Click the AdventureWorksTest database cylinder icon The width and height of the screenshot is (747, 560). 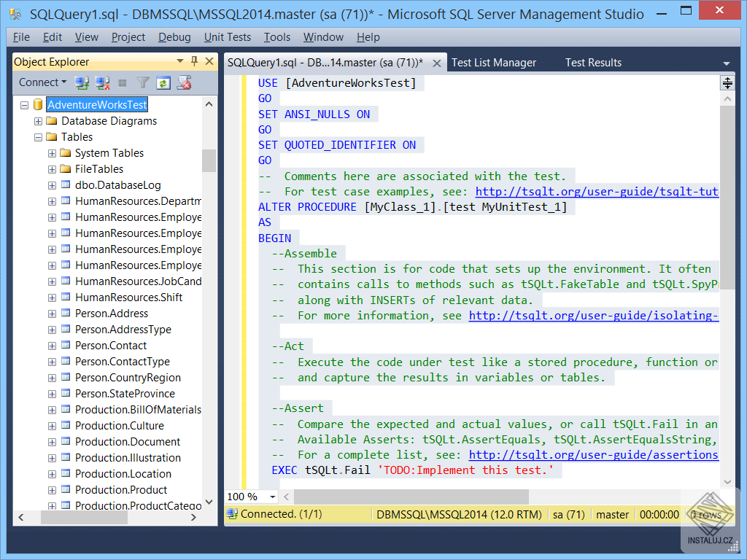[38, 104]
